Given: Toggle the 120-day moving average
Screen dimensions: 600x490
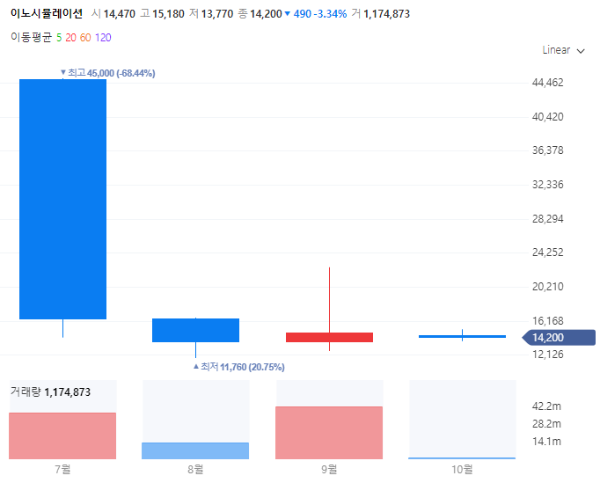Looking at the screenshot, I should click(x=103, y=37).
